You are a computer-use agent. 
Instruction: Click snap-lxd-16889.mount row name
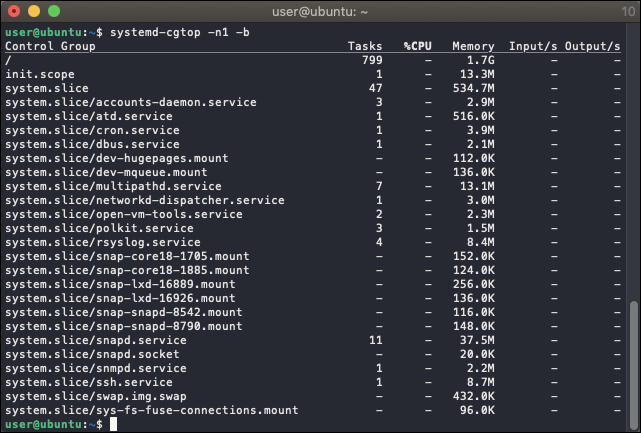click(120, 284)
